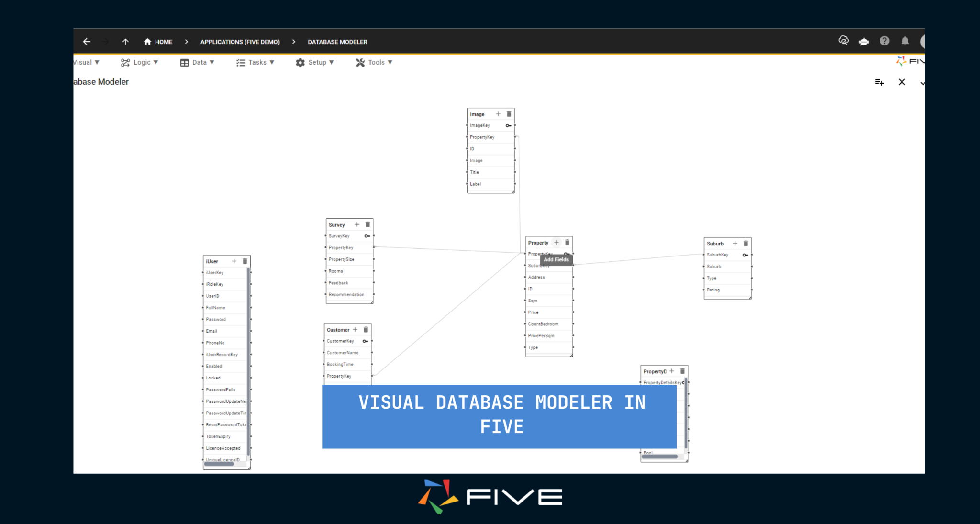
Task: Delete the Property table
Action: coord(567,243)
